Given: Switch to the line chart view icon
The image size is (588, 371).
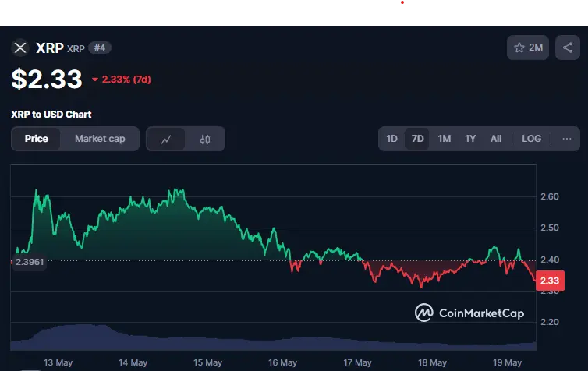Looking at the screenshot, I should tap(166, 140).
